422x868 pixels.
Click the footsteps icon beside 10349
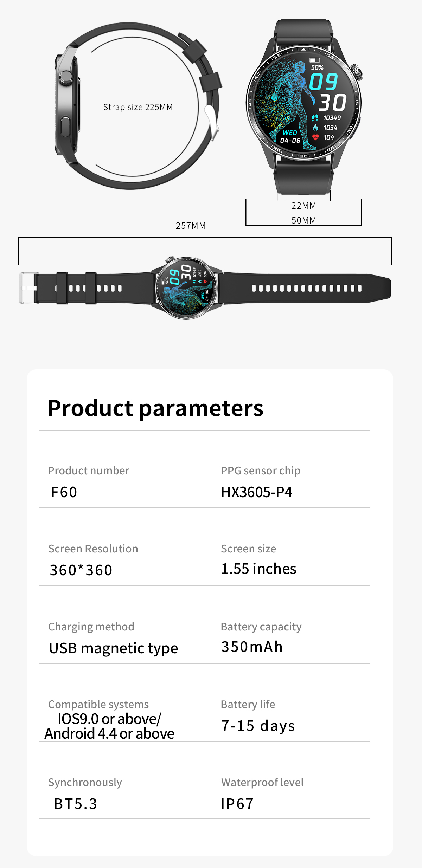[x=315, y=118]
